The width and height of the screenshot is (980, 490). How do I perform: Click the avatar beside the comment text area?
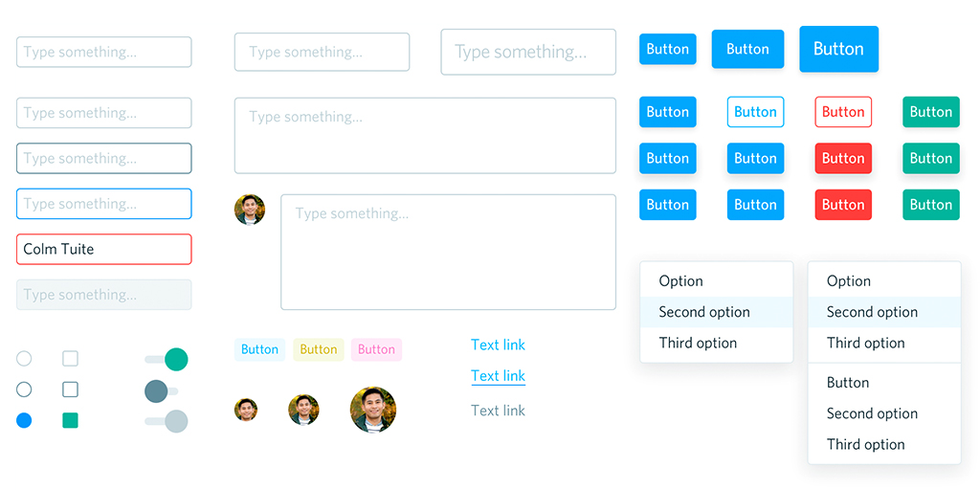click(250, 210)
